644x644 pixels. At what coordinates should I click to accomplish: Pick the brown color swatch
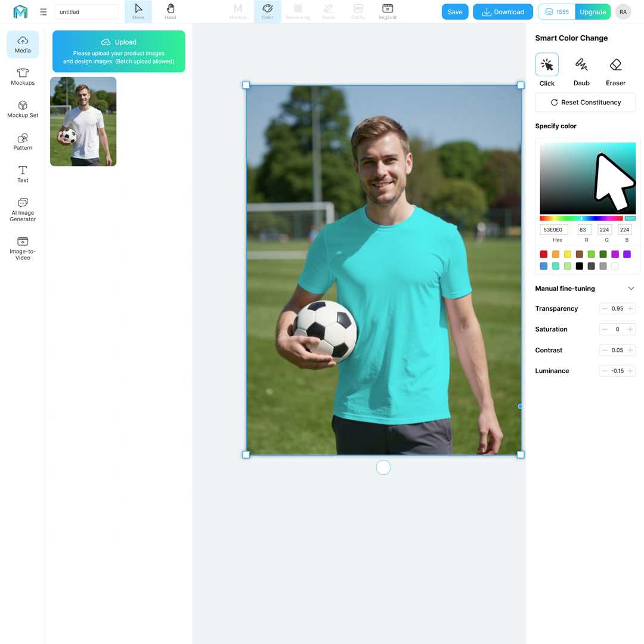coord(579,254)
